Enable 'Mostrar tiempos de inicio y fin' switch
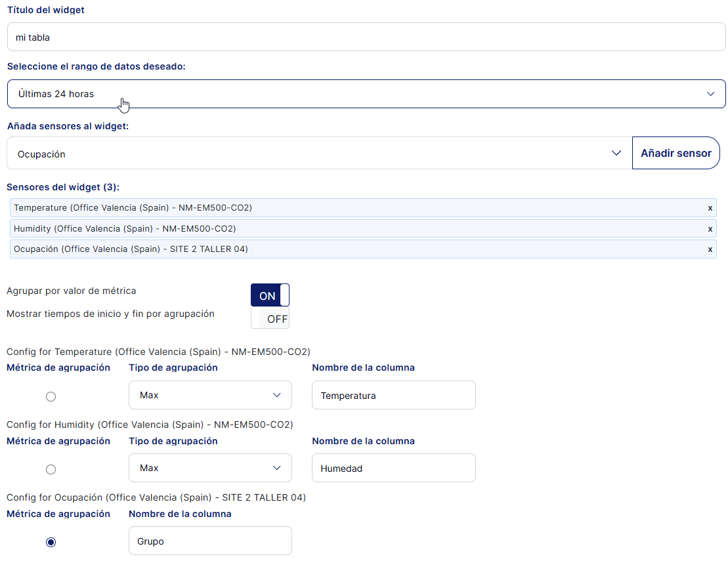 coord(270,319)
